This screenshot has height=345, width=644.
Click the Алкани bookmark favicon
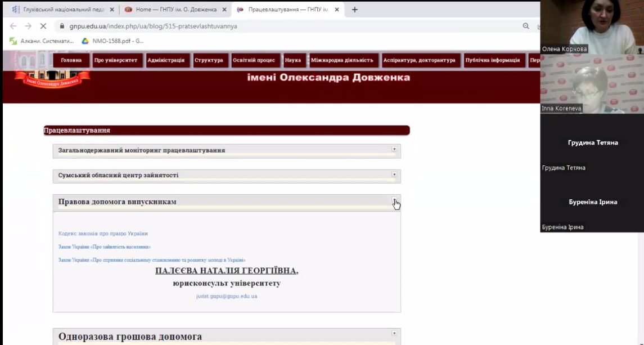[13, 41]
